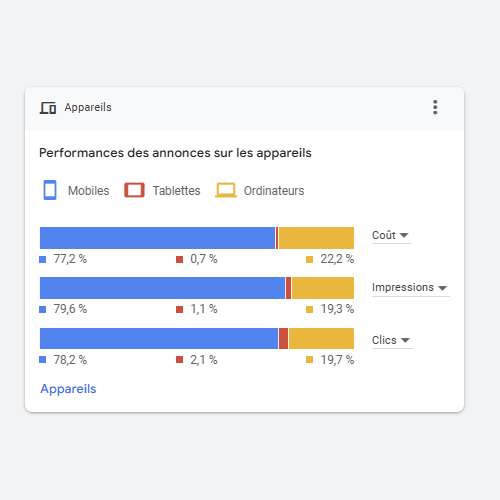500x500 pixels.
Task: Click the Ordinateurs legend label
Action: pos(274,191)
